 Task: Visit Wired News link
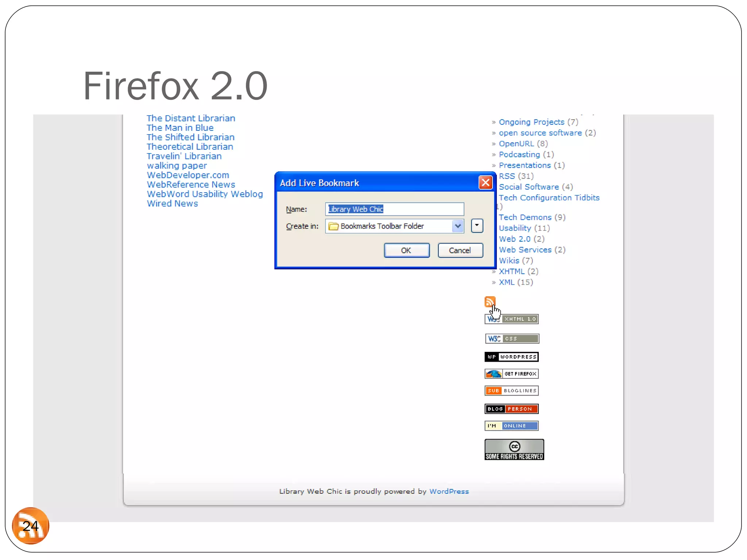(x=173, y=204)
